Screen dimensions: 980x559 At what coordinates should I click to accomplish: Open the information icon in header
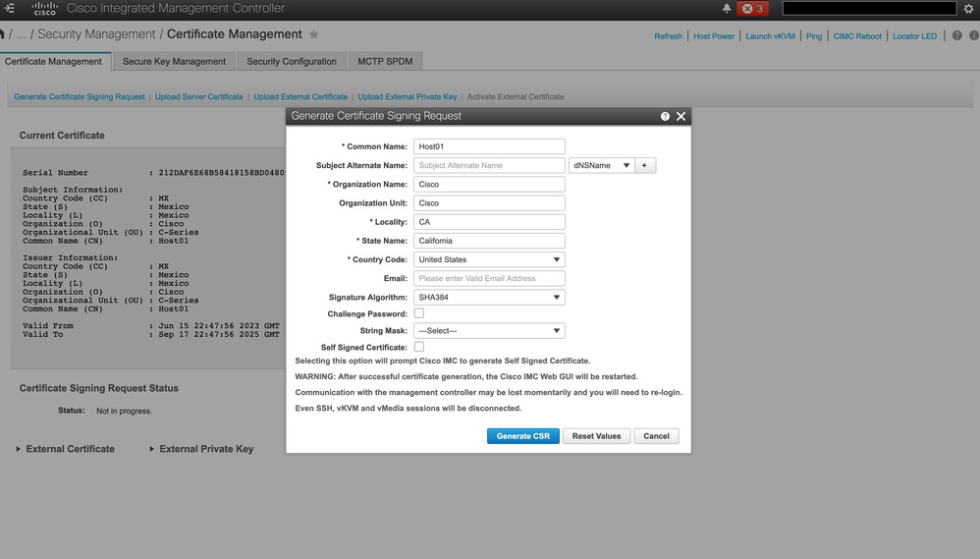(x=974, y=35)
